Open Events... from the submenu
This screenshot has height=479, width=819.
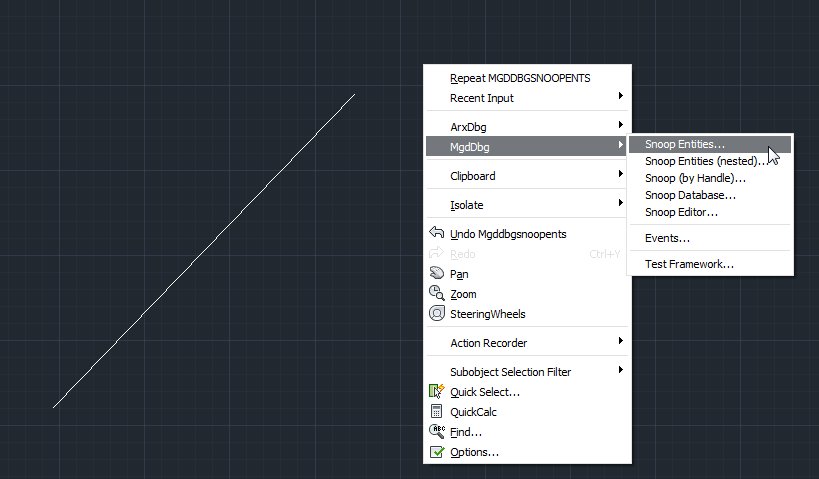click(710, 238)
